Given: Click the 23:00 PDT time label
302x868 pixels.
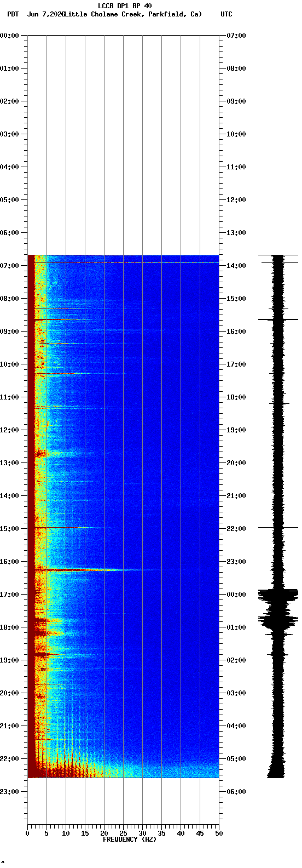Looking at the screenshot, I should (9, 792).
